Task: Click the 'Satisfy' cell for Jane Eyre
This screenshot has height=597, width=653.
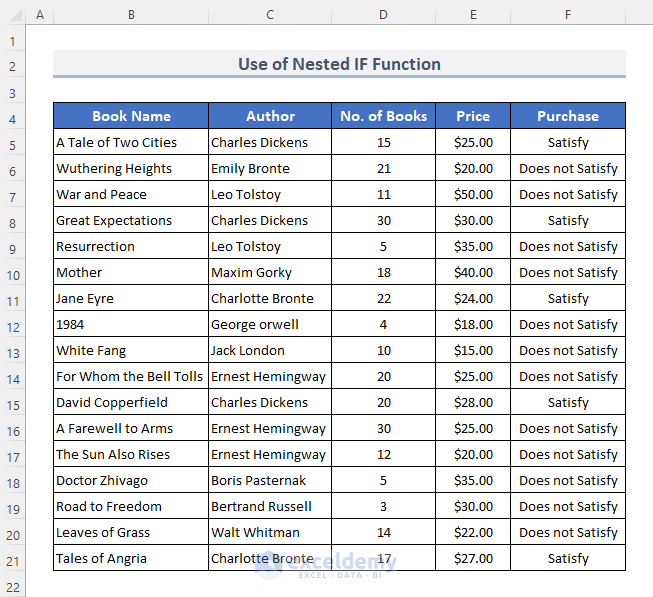Action: (x=567, y=299)
